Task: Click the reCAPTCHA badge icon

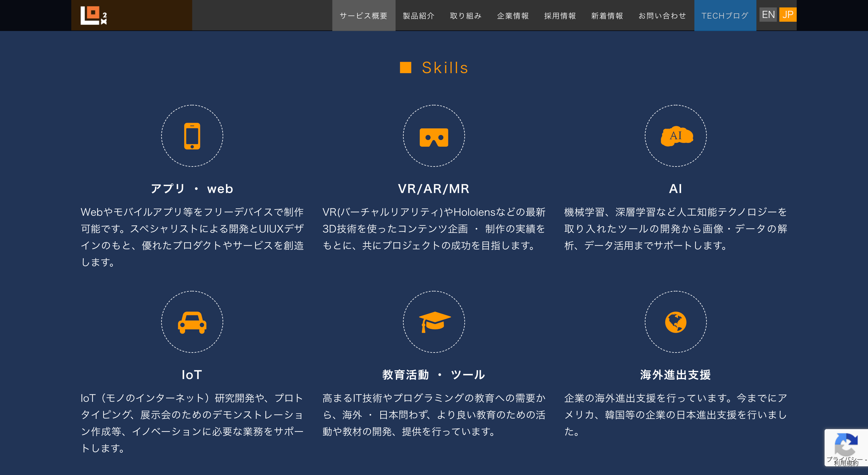Action: (846, 445)
